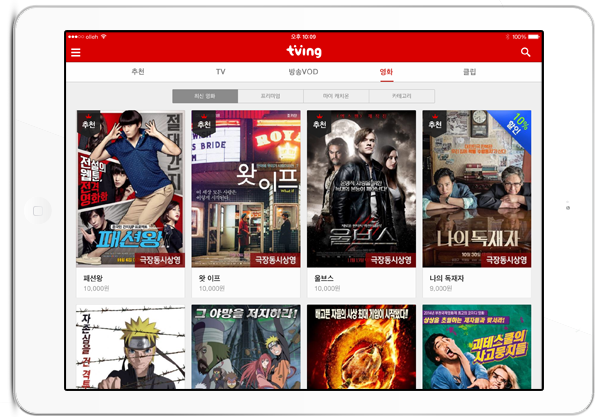Switch to the 클립 tab
This screenshot has width=595, height=417.
[x=469, y=72]
